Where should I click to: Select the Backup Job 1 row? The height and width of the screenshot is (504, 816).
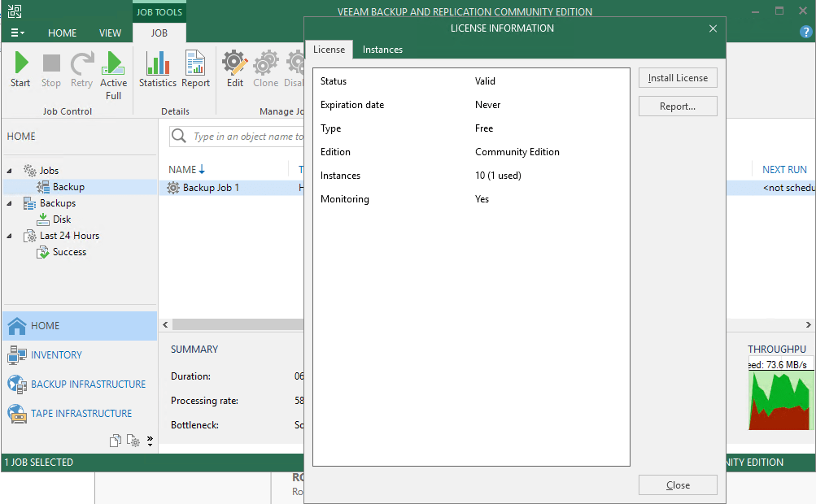pyautogui.click(x=231, y=188)
